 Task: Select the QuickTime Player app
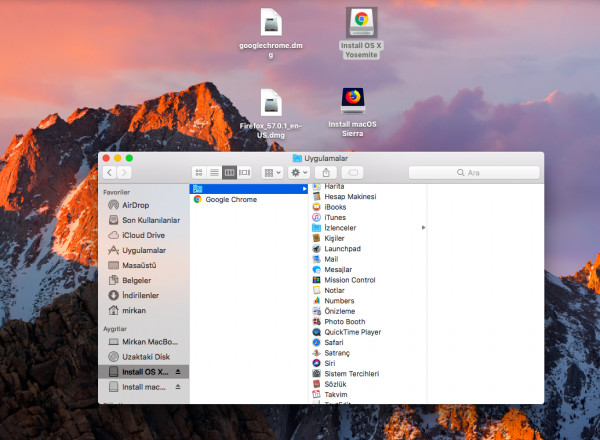pyautogui.click(x=369, y=332)
